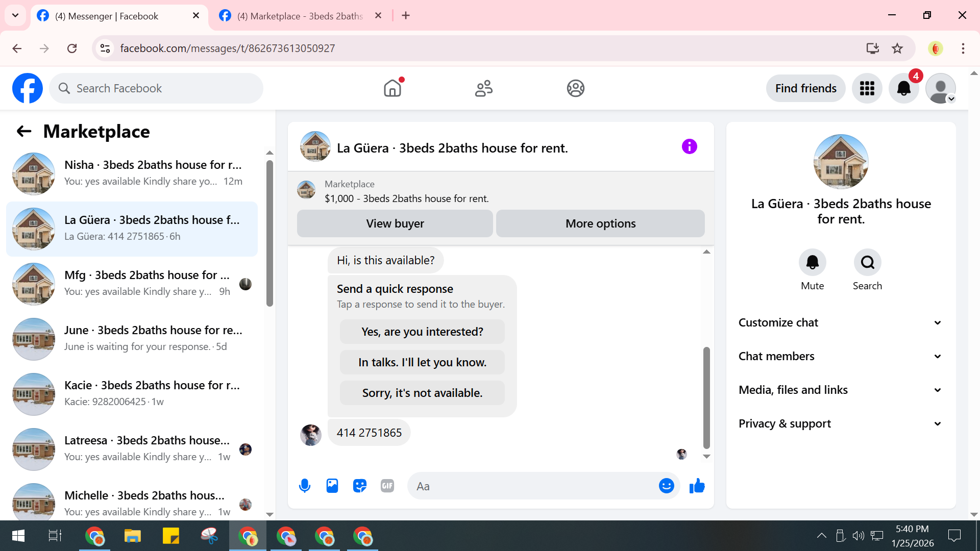Open the $1,000 listing thumbnail in the Marketplace banner
980x551 pixels.
click(306, 190)
